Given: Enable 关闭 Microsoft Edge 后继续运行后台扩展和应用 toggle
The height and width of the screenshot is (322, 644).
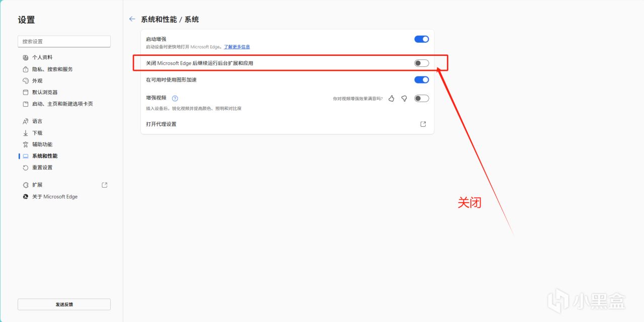Looking at the screenshot, I should 422,63.
